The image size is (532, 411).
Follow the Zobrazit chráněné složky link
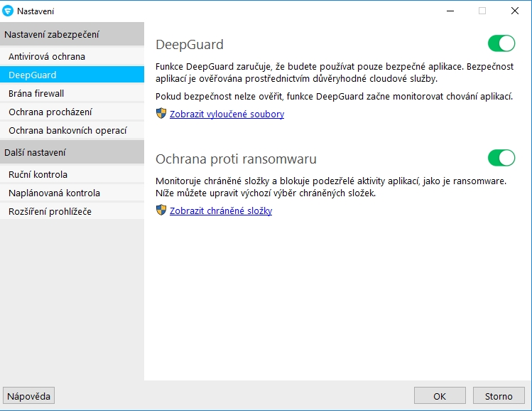221,210
